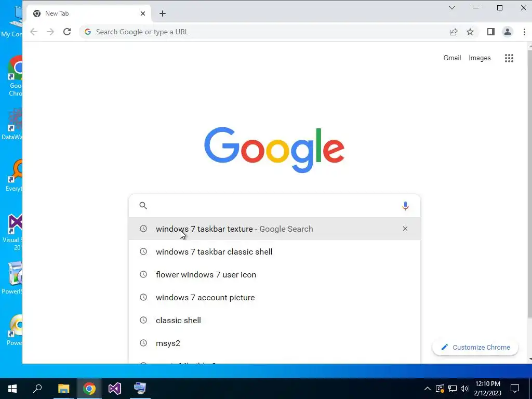The width and height of the screenshot is (532, 399).
Task: Bookmark this tab with the star icon
Action: pos(470,32)
